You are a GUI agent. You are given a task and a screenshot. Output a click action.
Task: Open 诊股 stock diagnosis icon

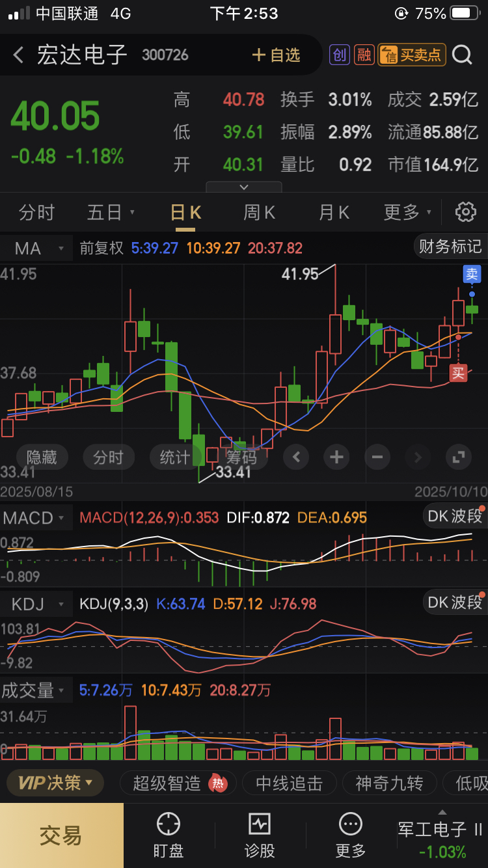point(260,835)
